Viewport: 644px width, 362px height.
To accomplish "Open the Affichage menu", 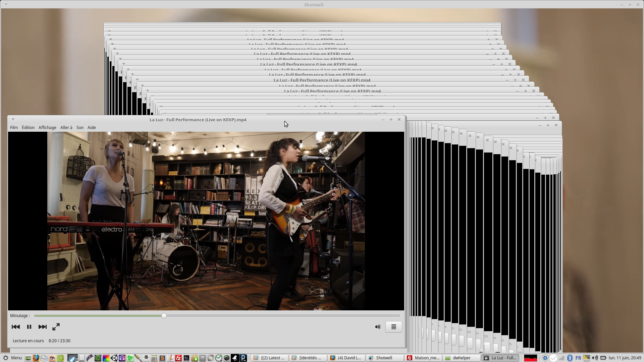I will click(x=47, y=127).
